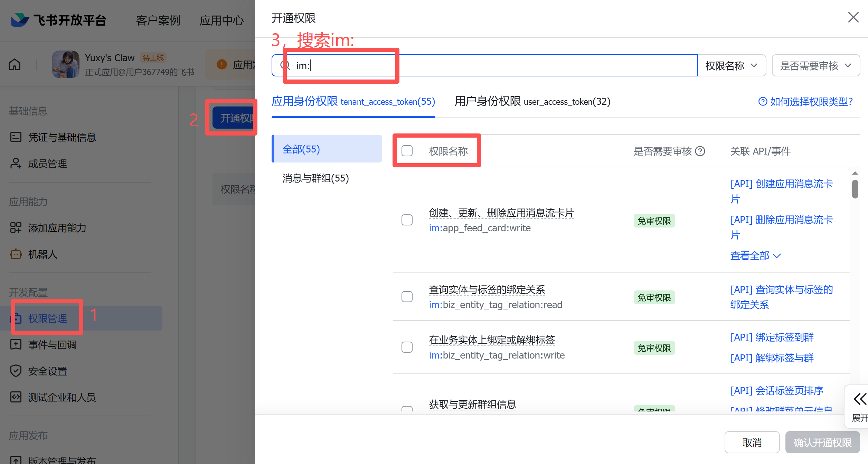The height and width of the screenshot is (464, 868).
Task: Tick the select-all 权限名称 header checkbox
Action: tap(407, 151)
